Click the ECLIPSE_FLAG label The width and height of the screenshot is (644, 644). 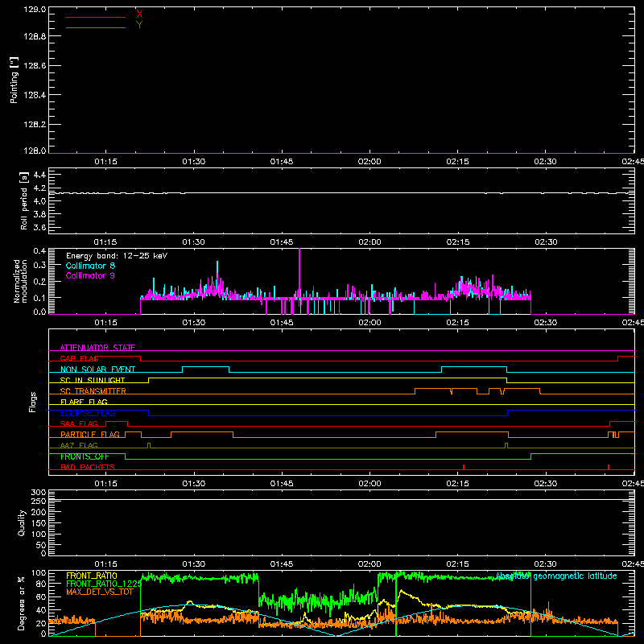88,413
